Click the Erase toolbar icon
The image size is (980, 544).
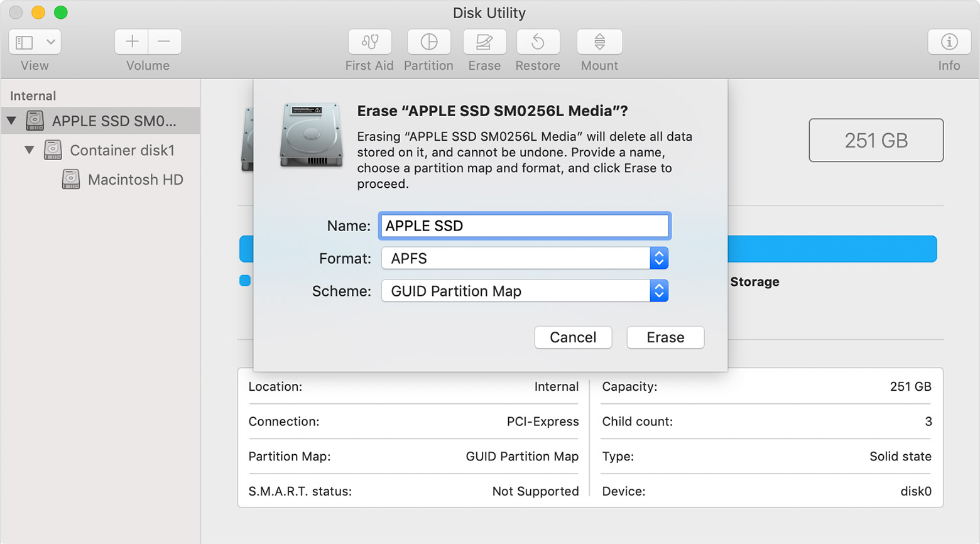484,42
